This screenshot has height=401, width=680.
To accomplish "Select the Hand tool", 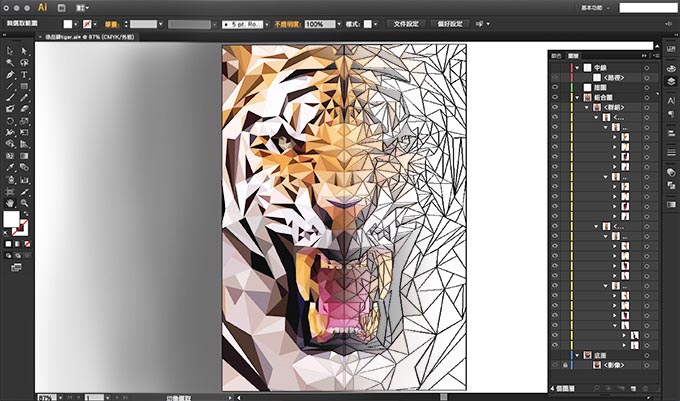I will 10,203.
